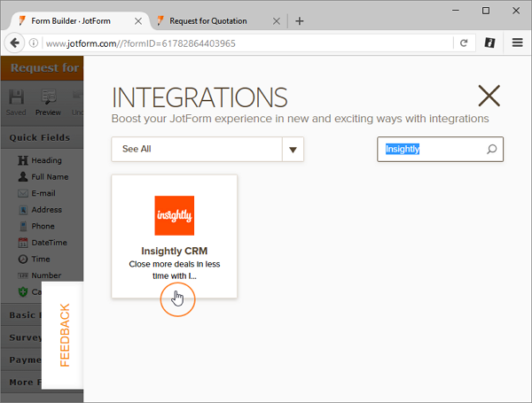Switch to Request for Quotation tab

pos(211,20)
